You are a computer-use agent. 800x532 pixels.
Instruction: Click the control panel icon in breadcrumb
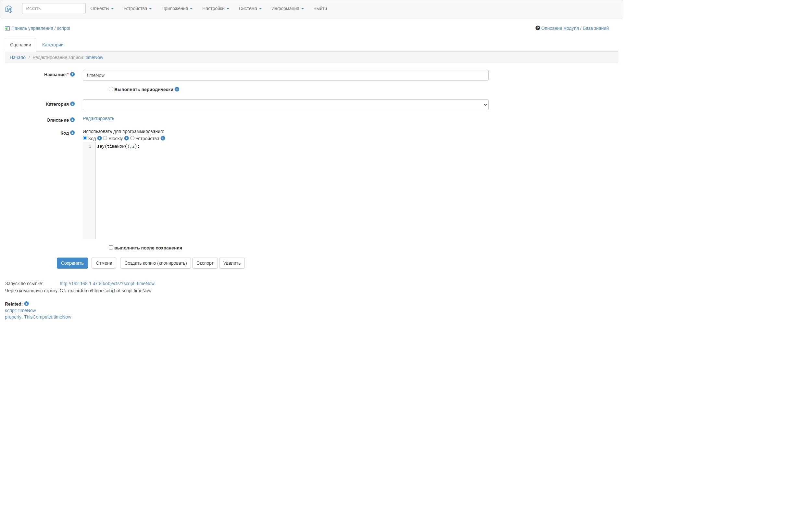click(7, 29)
